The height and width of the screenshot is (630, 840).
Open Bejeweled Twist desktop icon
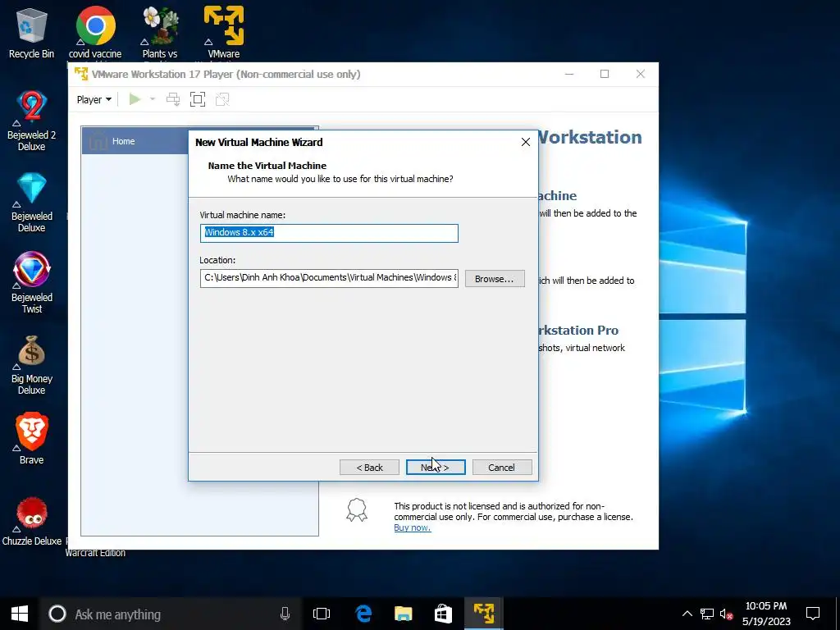pos(31,283)
